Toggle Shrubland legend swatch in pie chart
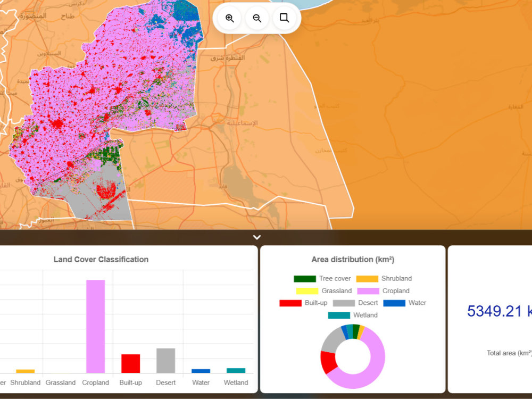The width and height of the screenshot is (532, 399). point(367,279)
